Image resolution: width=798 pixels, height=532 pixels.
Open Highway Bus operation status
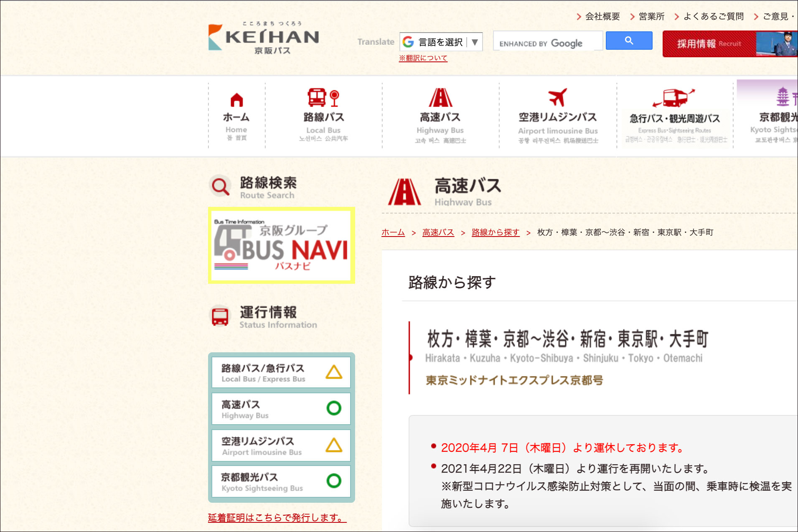click(281, 409)
